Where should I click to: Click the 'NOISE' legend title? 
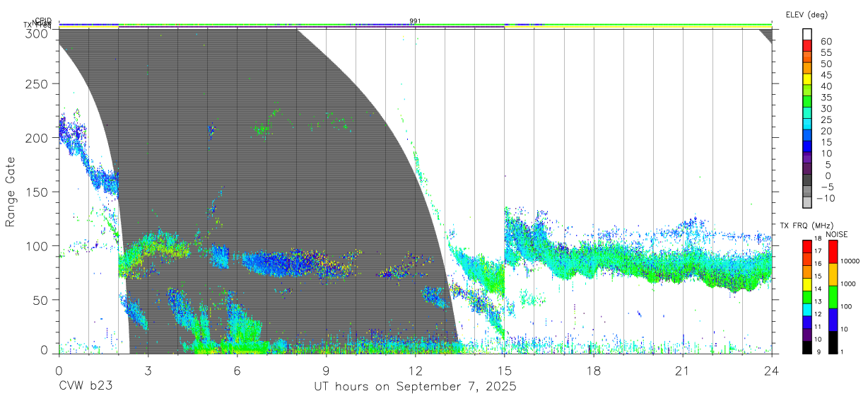click(837, 234)
